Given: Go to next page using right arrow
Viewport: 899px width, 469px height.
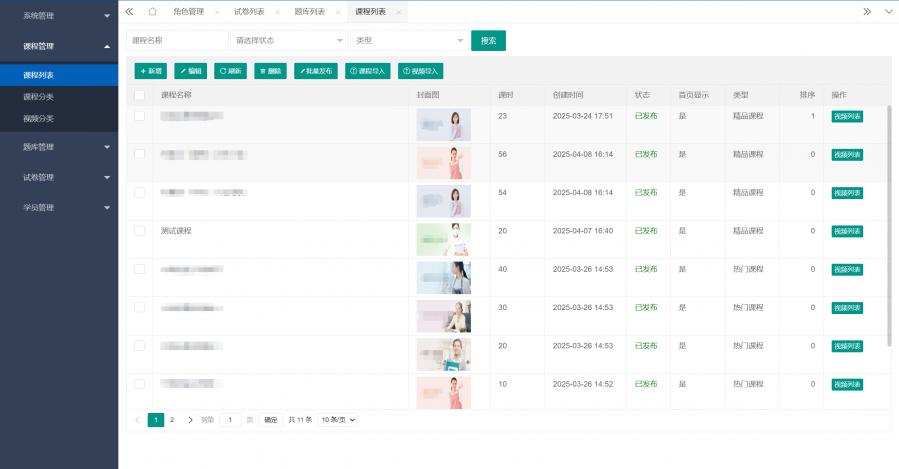Looking at the screenshot, I should [190, 420].
